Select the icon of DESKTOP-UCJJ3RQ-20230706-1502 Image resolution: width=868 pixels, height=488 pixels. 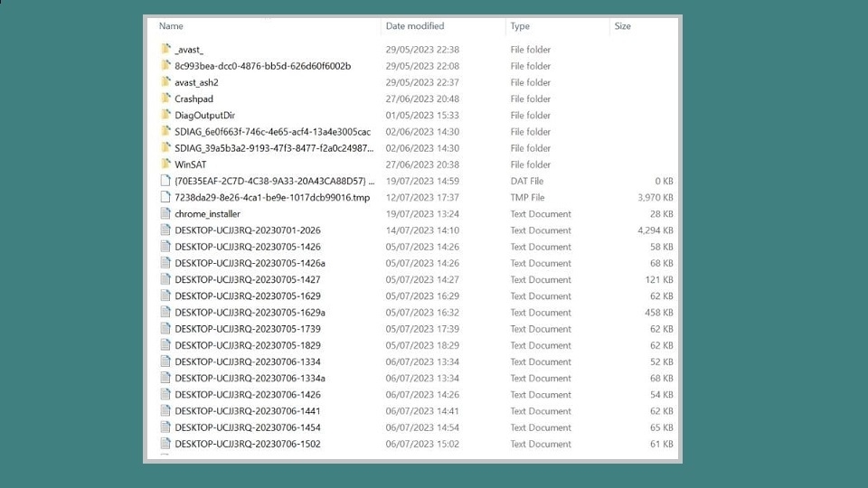pos(165,443)
